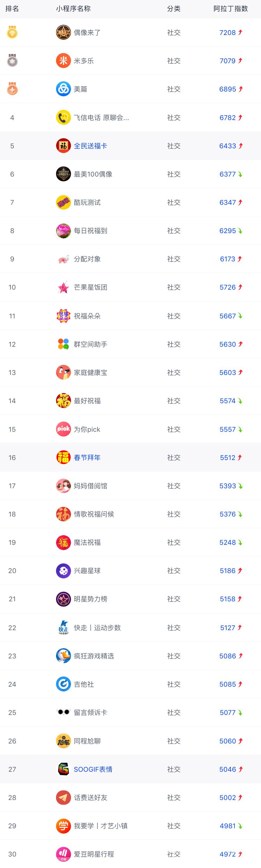Select the 6433 index score
Image resolution: width=261 pixels, height=868 pixels.
(x=228, y=146)
